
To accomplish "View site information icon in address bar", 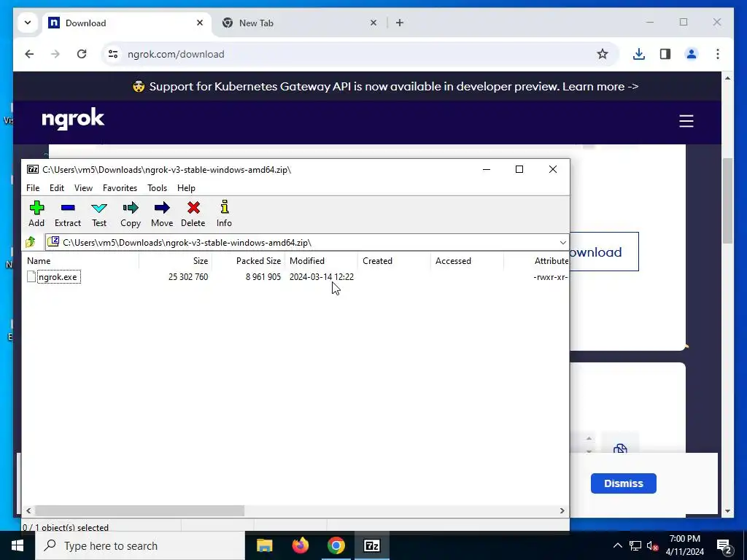I will [x=113, y=54].
